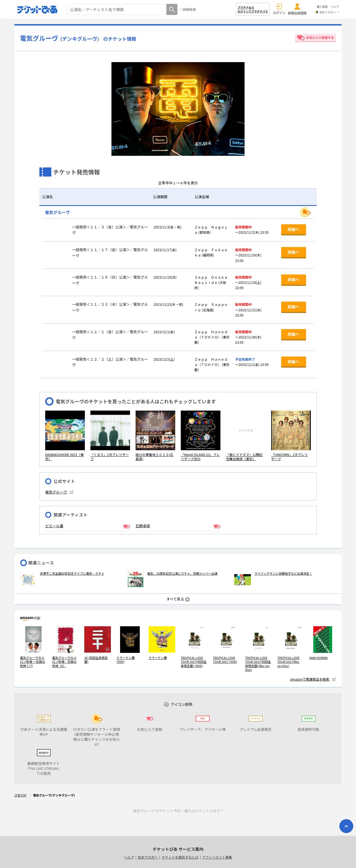Image resolution: width=356 pixels, height=868 pixels.
Task: Open news ライジングサンに安藤裕子
Action: tap(283, 574)
